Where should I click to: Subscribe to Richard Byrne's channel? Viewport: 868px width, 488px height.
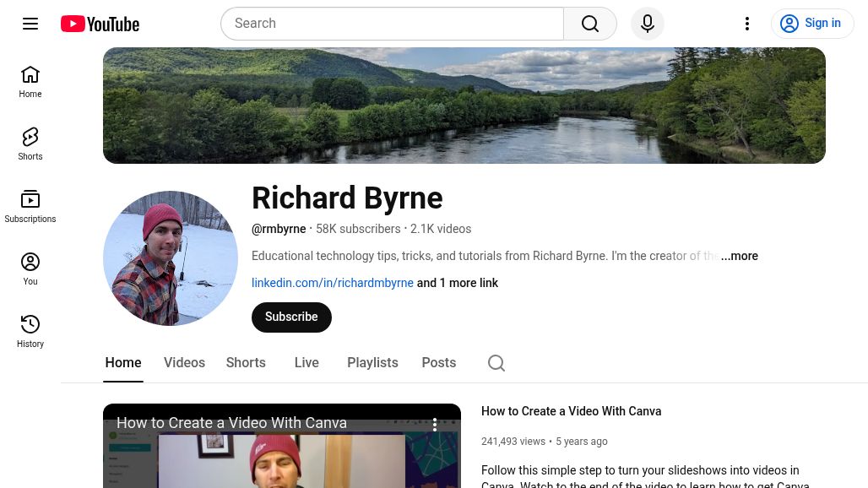291,317
